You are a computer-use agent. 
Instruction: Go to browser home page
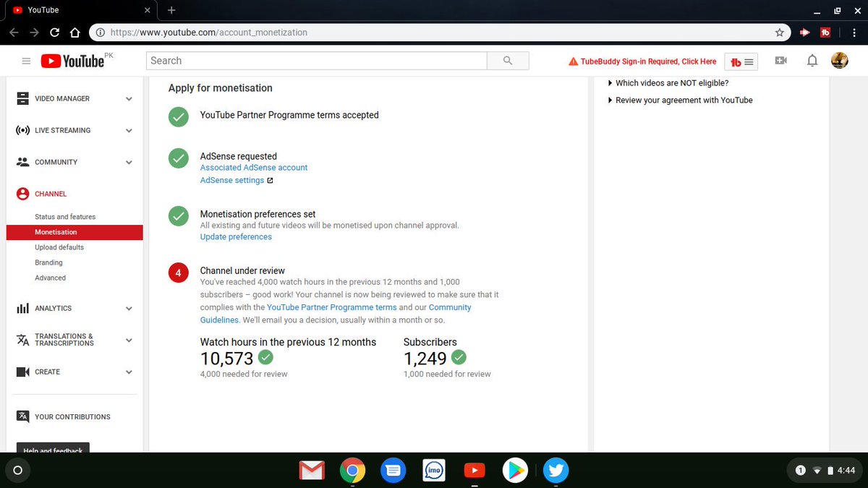pos(75,33)
